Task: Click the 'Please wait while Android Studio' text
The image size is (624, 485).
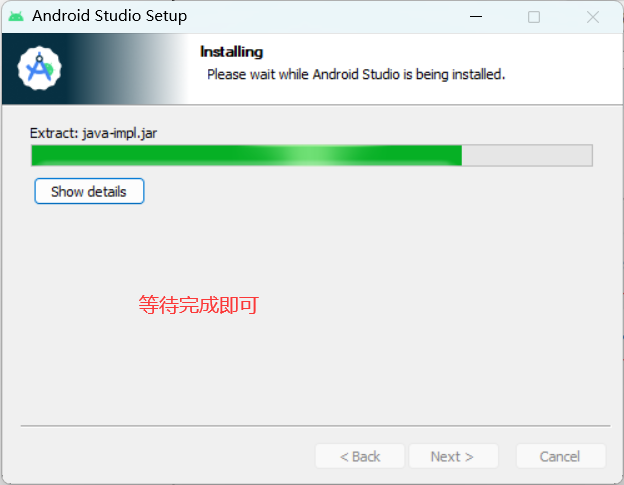Action: point(303,74)
